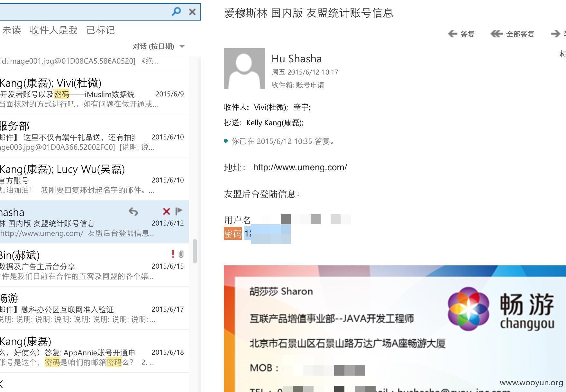
Task: Filter messages by 收件人是我
Action: point(54,30)
